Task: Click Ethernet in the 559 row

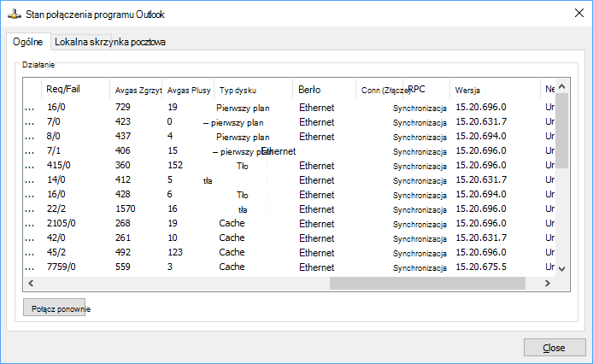Action: tap(316, 267)
